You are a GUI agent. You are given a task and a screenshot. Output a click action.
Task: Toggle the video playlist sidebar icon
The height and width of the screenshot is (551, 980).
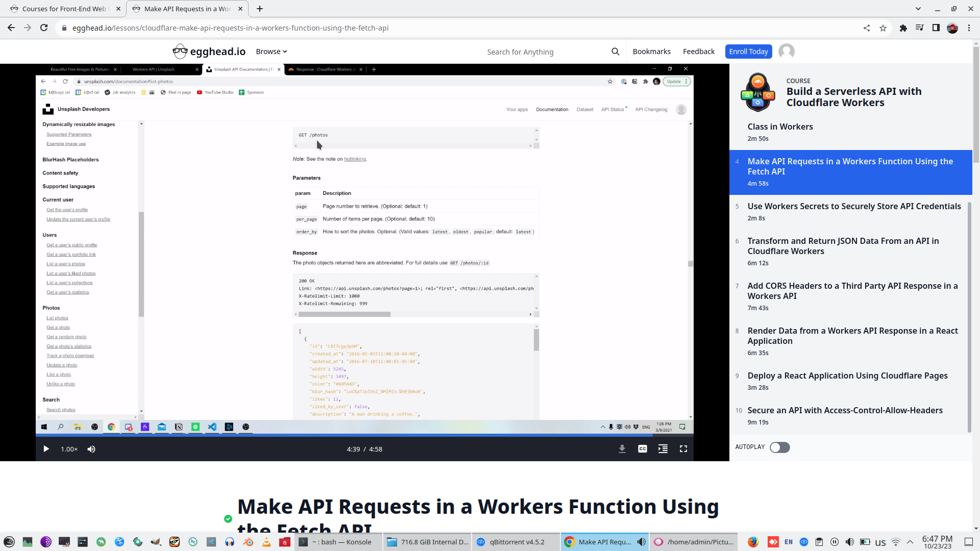click(663, 449)
